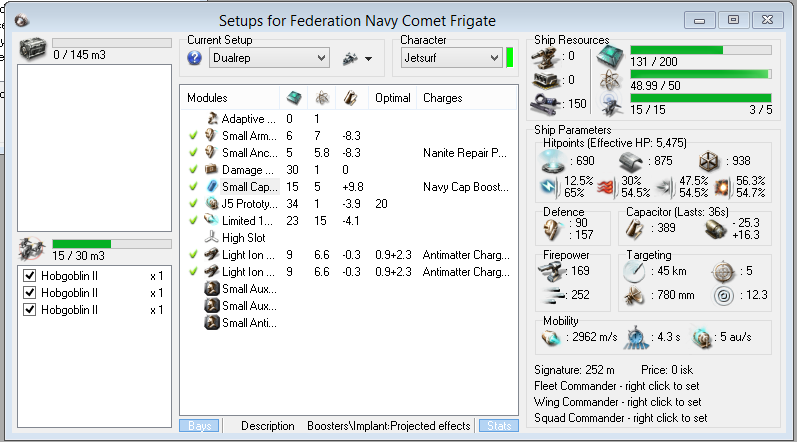Click the Optimal column header

coord(392,98)
